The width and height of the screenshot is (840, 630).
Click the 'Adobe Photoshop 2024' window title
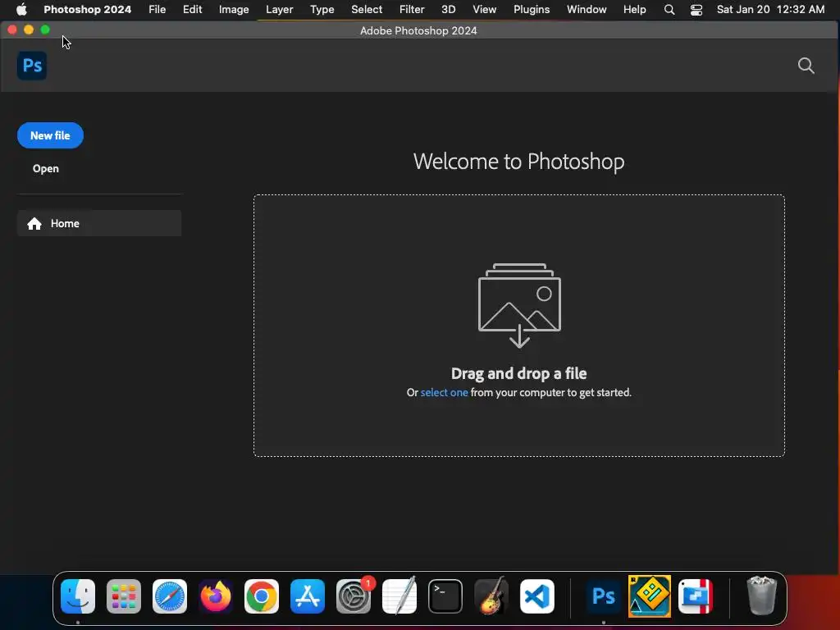[x=418, y=30]
